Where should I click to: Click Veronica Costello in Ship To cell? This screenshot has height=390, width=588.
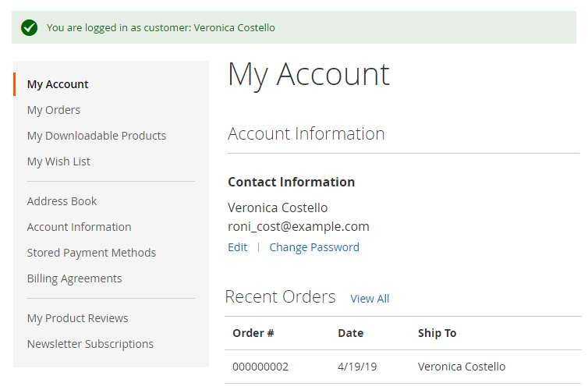click(x=462, y=367)
